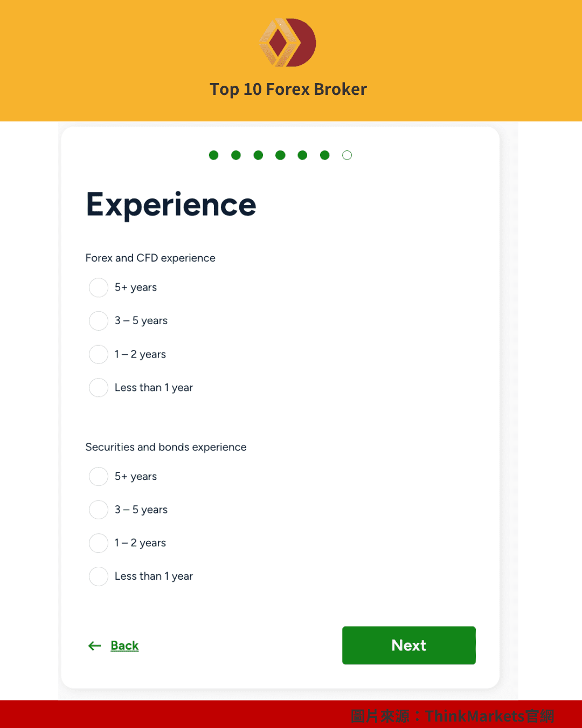This screenshot has width=582, height=728.
Task: Click the Top 10 Forex Broker logo
Action: point(288,43)
